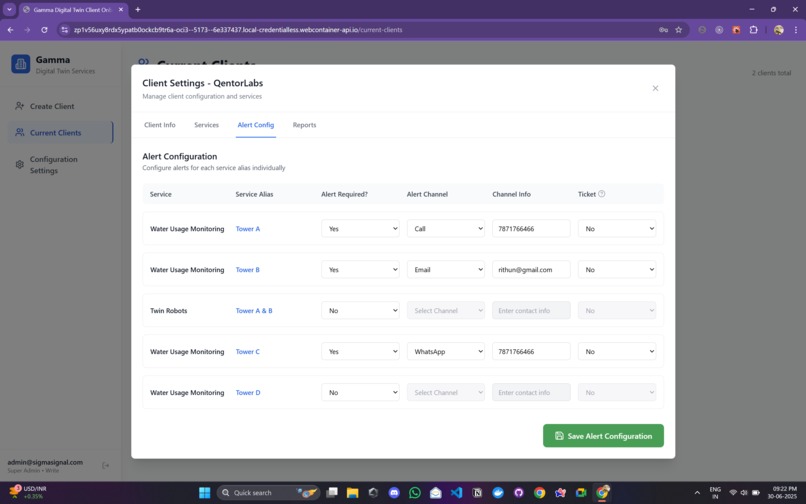Click the Twin Robots service name
Viewport: 806px width, 504px height.
pos(169,311)
